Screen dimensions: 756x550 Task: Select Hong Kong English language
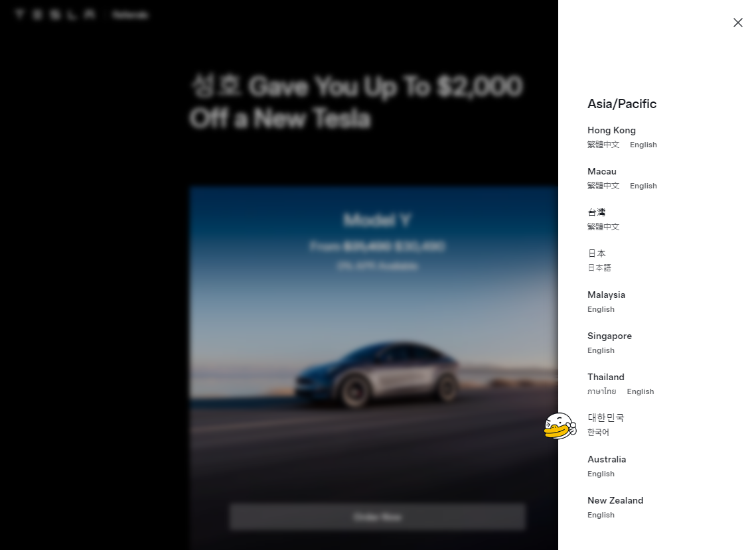pyautogui.click(x=643, y=145)
